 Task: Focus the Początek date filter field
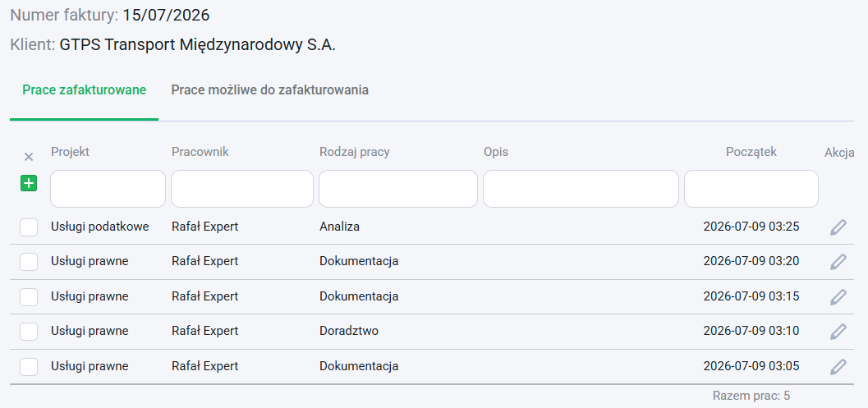tap(751, 189)
